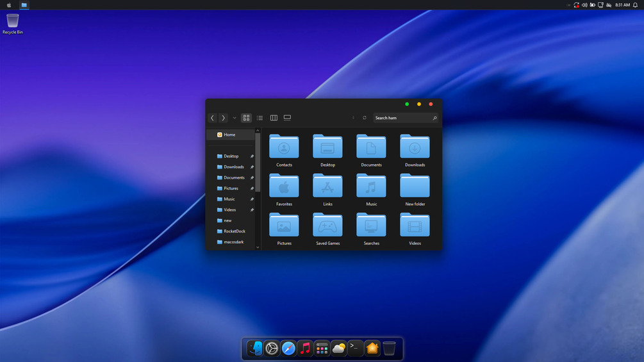
Task: Open the Apple menu in top bar
Action: click(9, 5)
